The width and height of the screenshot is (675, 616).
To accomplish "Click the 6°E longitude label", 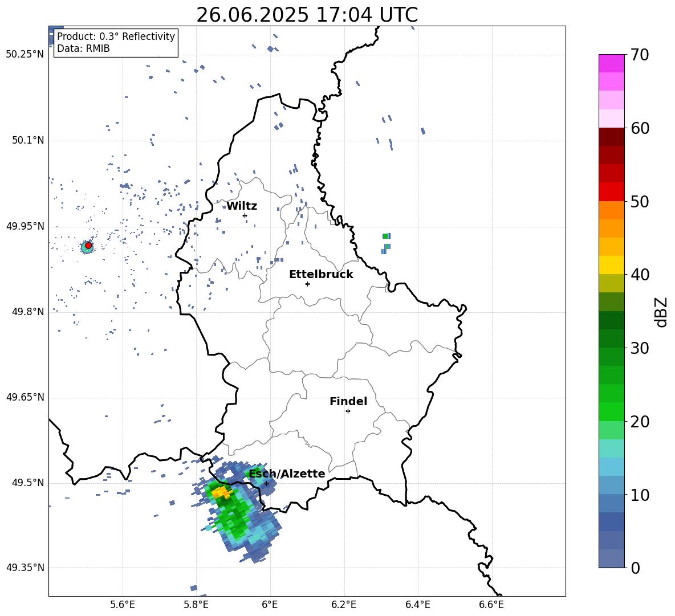I will 270,605.
